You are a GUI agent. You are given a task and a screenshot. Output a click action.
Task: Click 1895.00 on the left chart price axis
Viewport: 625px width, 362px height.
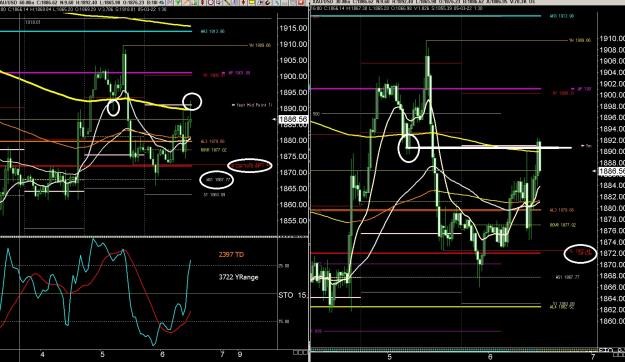click(x=293, y=92)
